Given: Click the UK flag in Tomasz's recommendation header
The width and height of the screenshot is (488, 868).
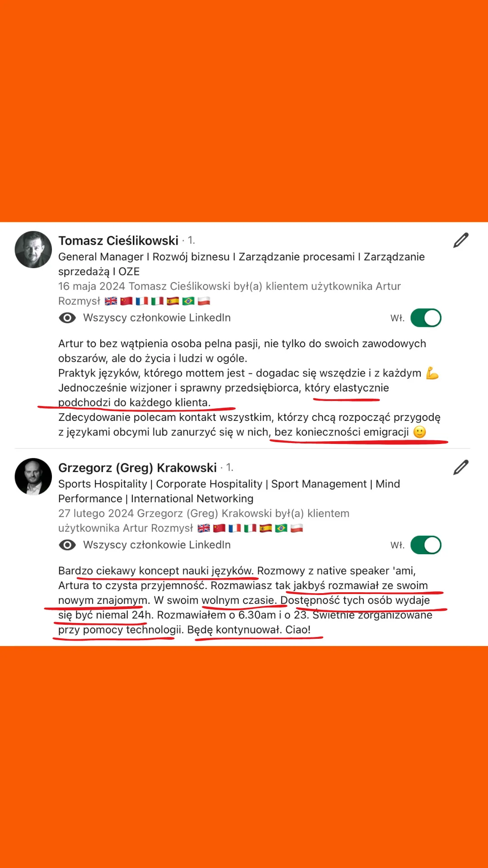Looking at the screenshot, I should pyautogui.click(x=111, y=301).
